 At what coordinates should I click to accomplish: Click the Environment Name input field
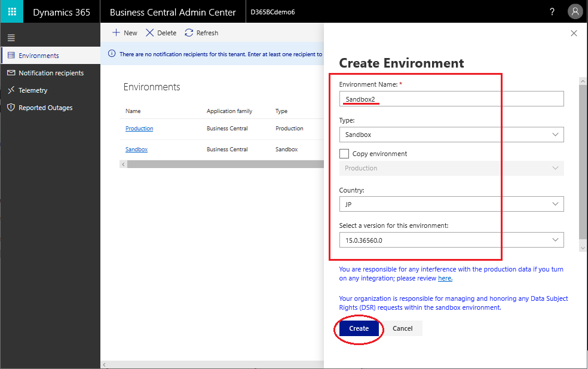coord(452,99)
